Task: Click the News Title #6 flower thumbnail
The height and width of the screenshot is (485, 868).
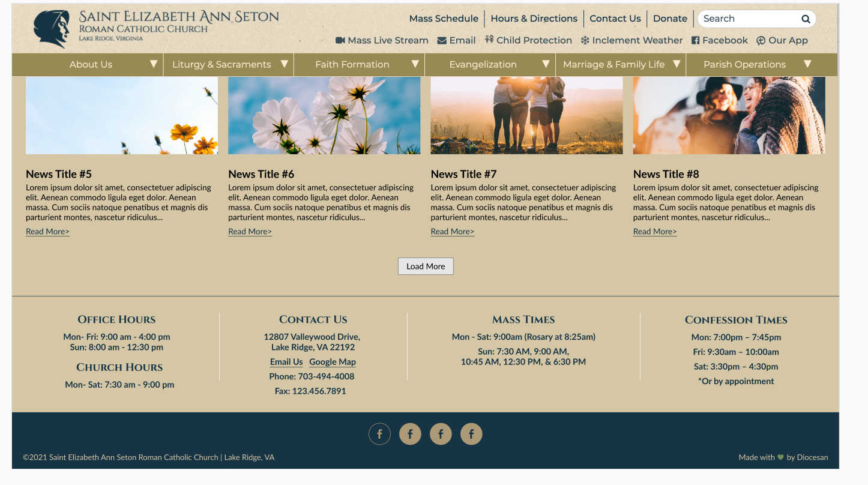Action: point(324,115)
